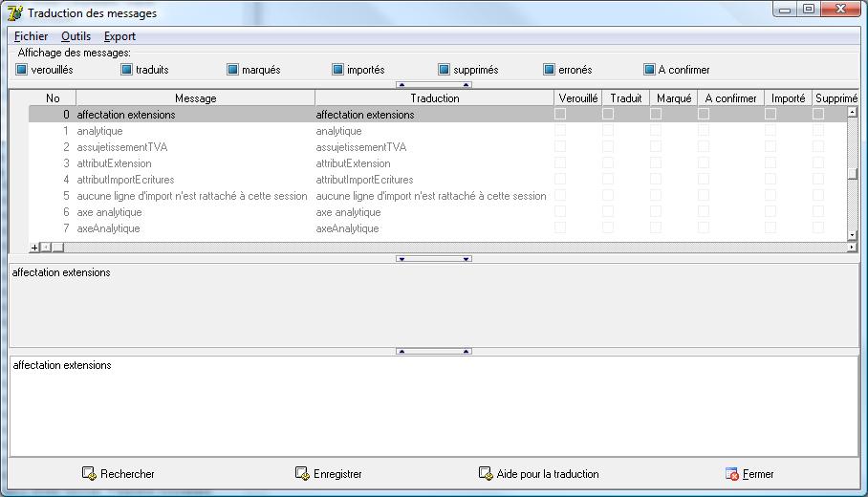Toggle the marqués filter checkbox
This screenshot has width=868, height=497.
pos(232,70)
